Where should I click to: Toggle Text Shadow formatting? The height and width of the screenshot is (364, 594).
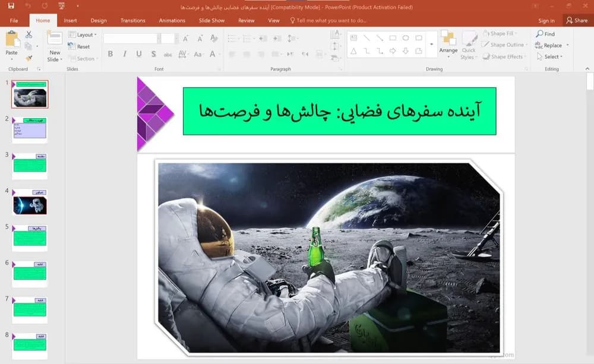tap(153, 54)
